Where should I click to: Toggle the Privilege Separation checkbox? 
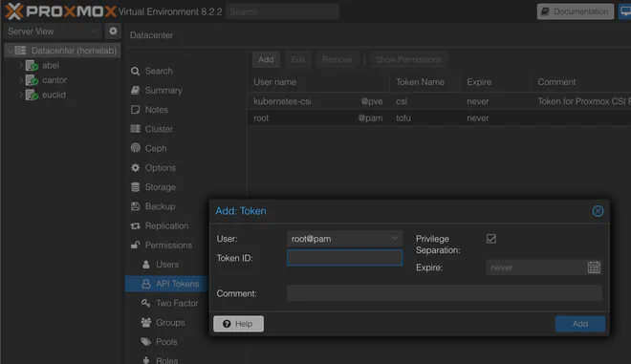[x=491, y=239]
